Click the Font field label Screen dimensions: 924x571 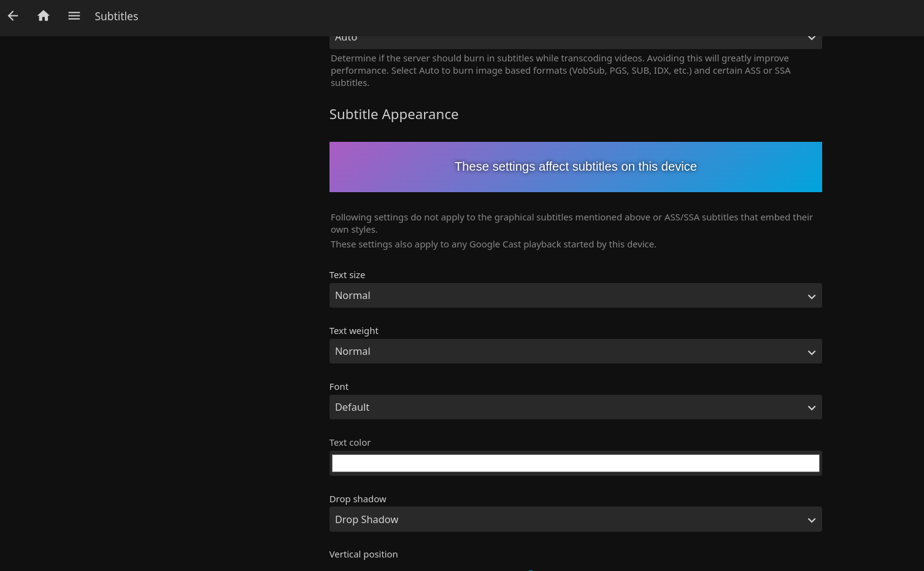[339, 387]
